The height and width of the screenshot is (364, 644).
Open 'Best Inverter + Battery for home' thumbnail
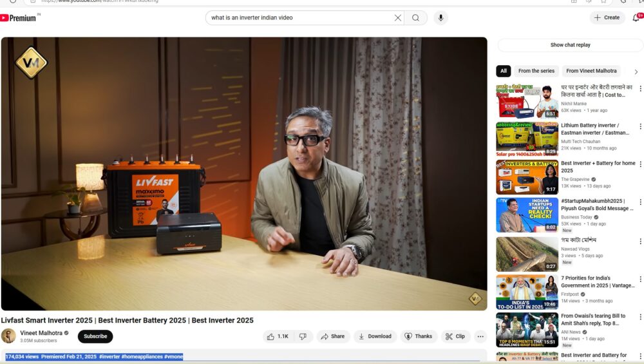[527, 177]
